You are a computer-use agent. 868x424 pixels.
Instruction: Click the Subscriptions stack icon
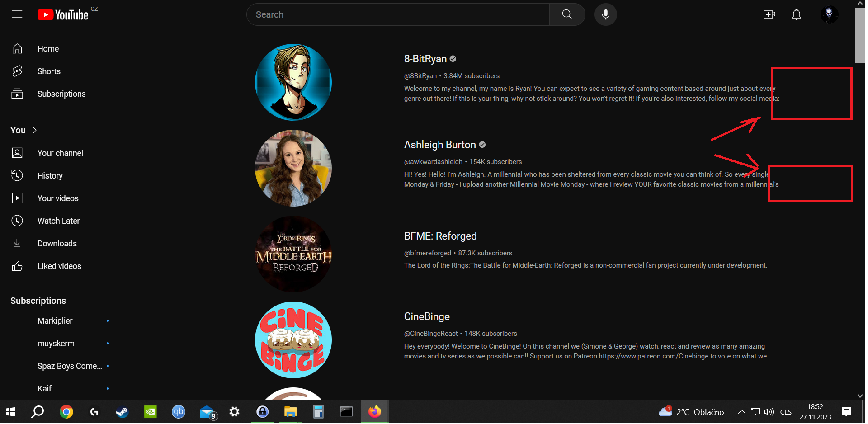17,94
